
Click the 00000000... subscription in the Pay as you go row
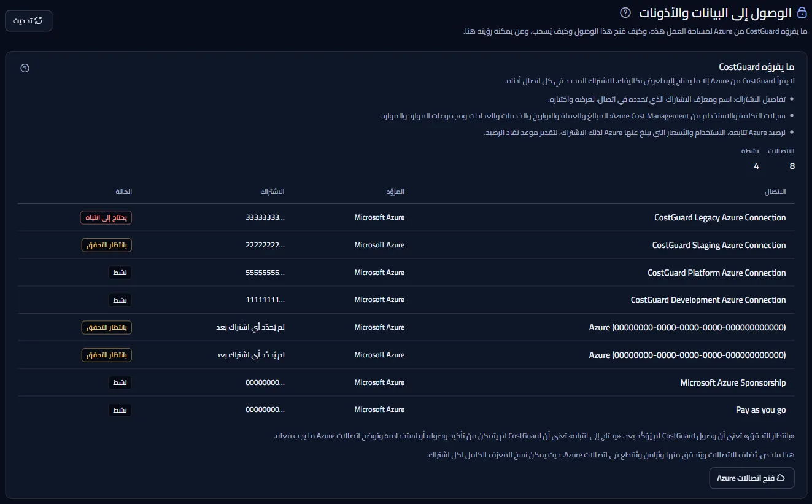pyautogui.click(x=265, y=409)
